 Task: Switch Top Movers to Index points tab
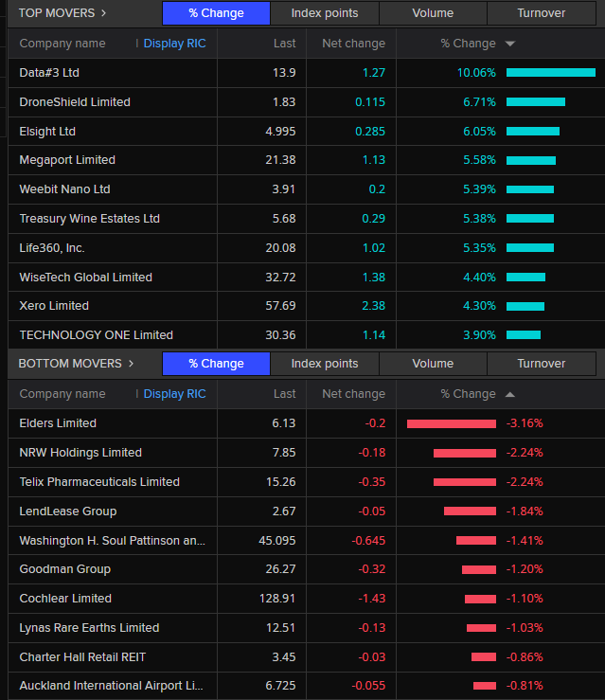click(x=325, y=13)
